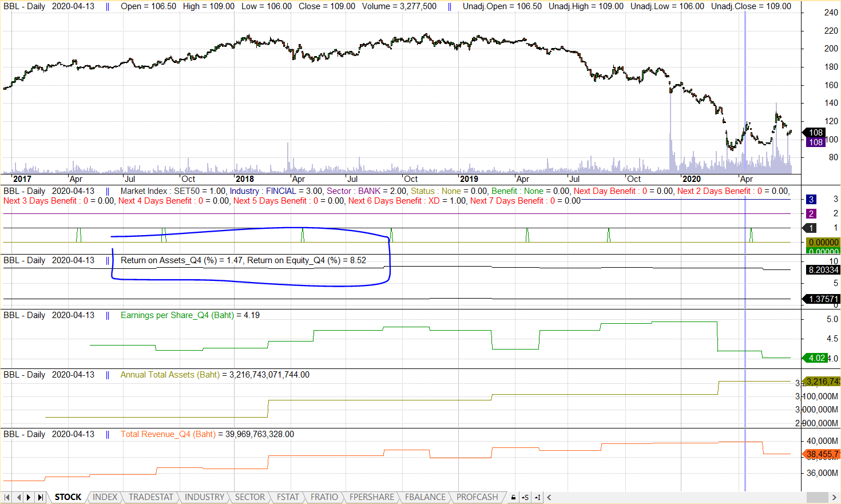Screen dimensions: 841x504
Task: Click the Annual Total Assets indicator title
Action: click(170, 375)
